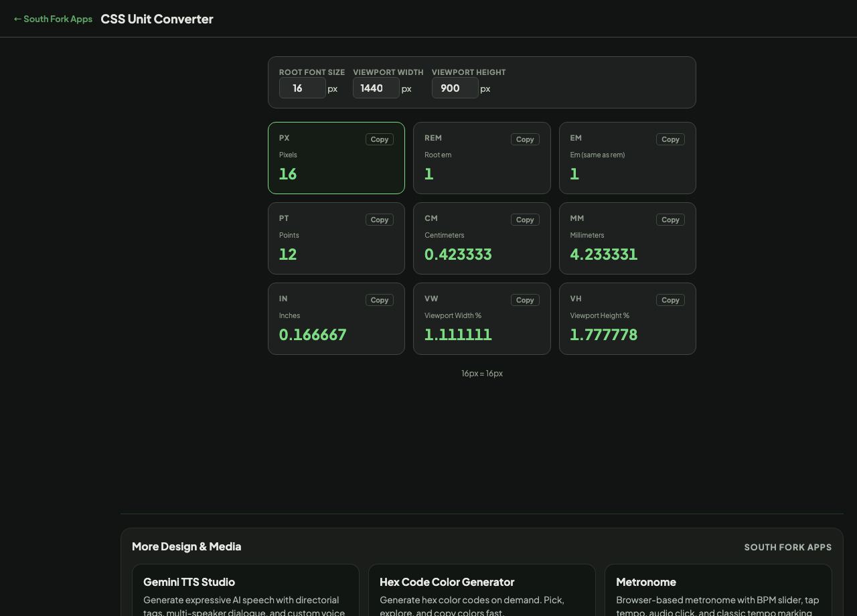
Task: Click the 'VIEWPORT WIDTH' label
Action: pyautogui.click(x=388, y=72)
